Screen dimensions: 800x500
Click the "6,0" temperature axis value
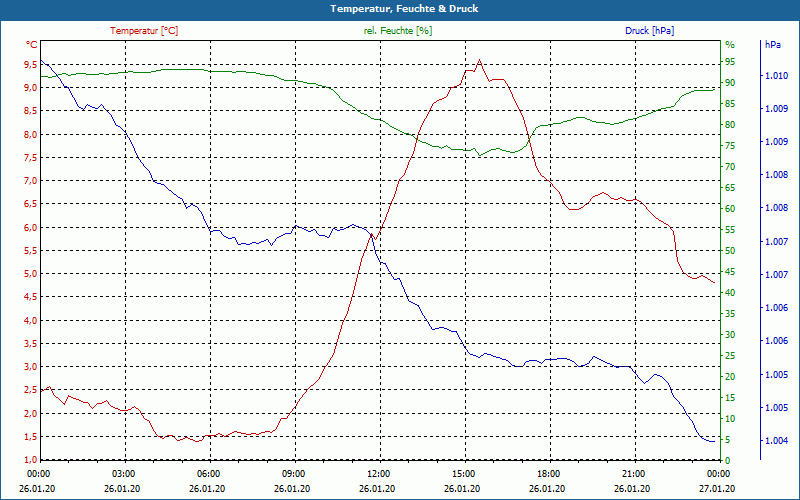coord(31,228)
